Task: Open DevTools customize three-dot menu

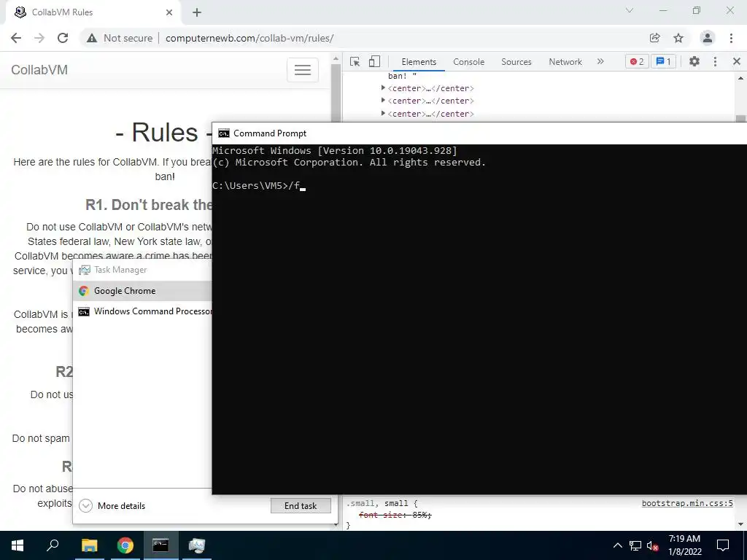Action: tap(715, 61)
